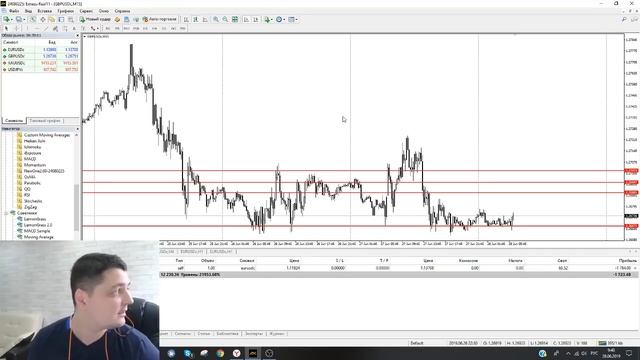This screenshot has height=360, width=640.
Task: Select the arrow Cursor tool
Action: 6,29
